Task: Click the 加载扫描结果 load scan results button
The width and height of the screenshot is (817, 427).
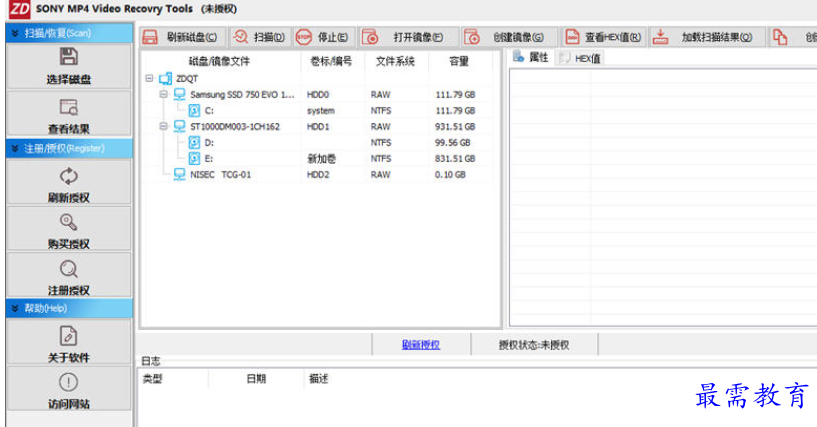Action: pos(707,37)
